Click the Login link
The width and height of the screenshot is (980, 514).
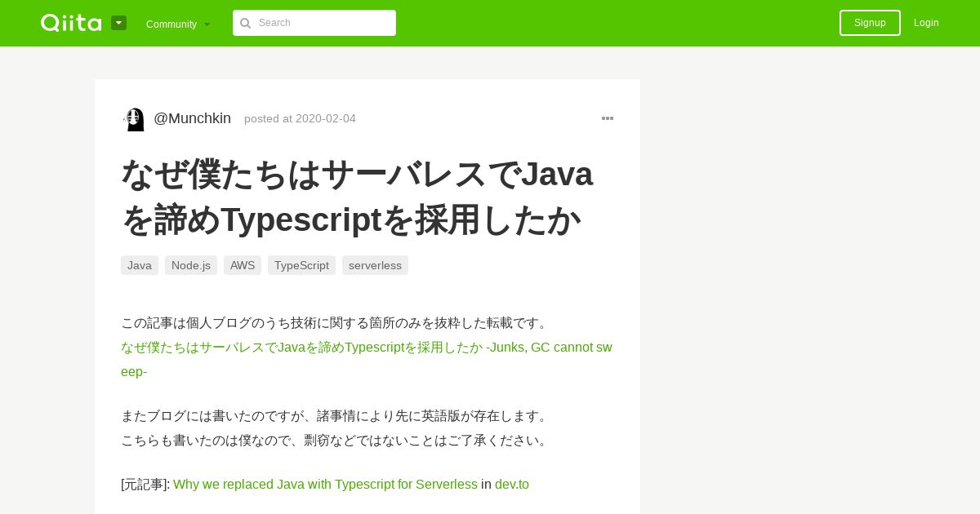pos(926,23)
